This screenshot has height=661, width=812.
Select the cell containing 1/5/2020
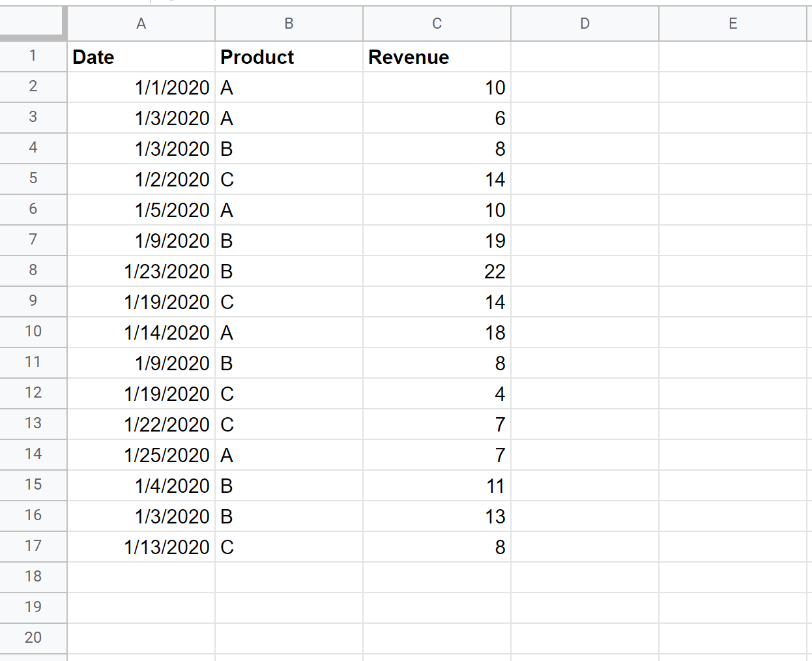coord(141,210)
